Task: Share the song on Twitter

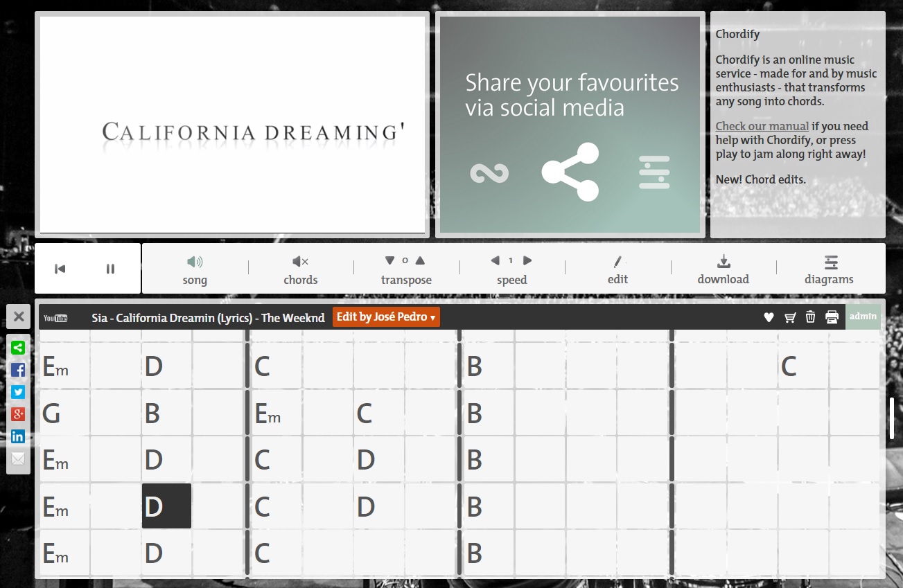Action: coord(18,392)
